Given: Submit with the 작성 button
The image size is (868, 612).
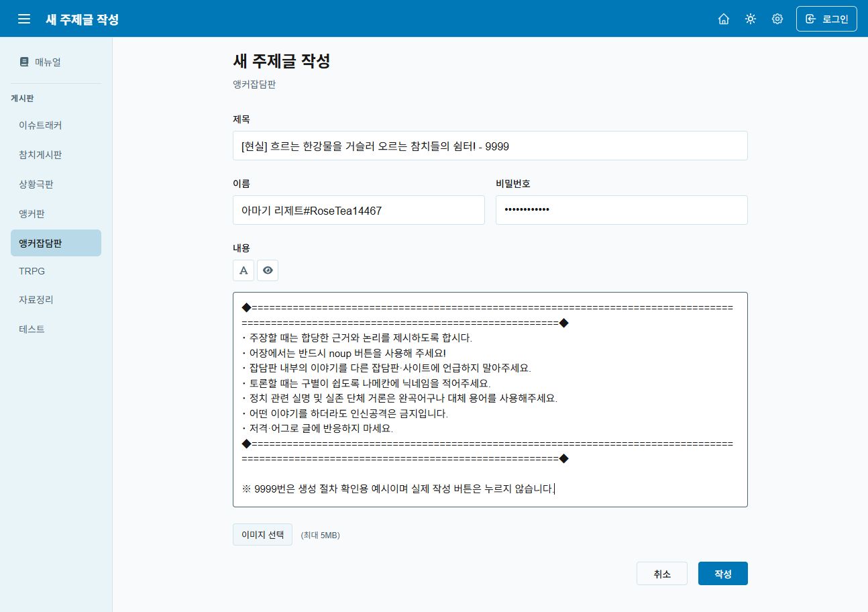Looking at the screenshot, I should point(723,574).
